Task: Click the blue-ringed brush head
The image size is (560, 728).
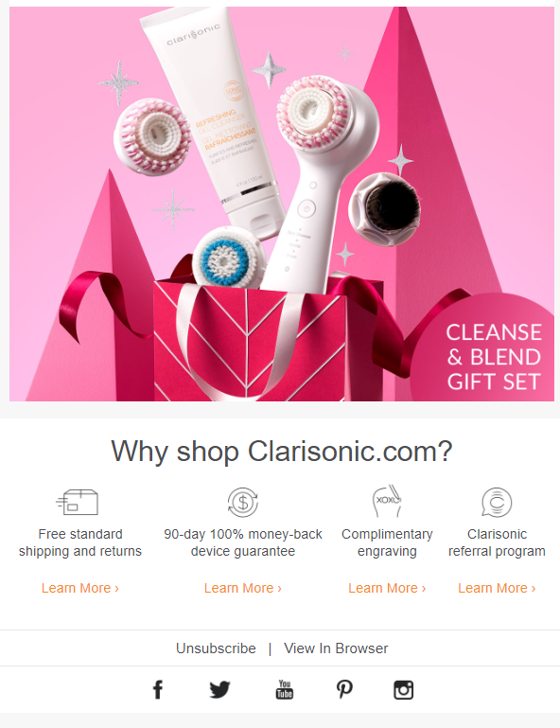Action: tap(228, 257)
